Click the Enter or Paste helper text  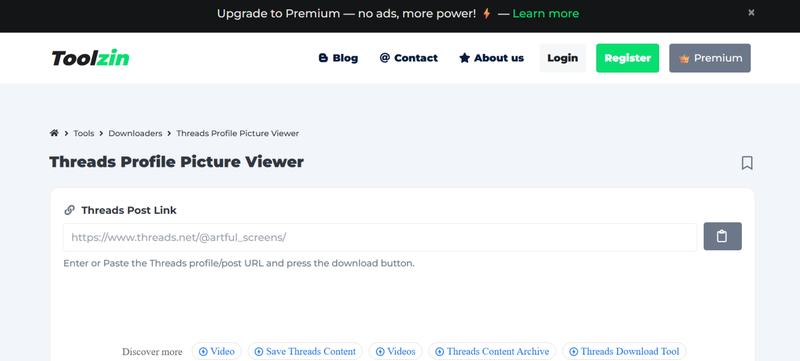[239, 264]
